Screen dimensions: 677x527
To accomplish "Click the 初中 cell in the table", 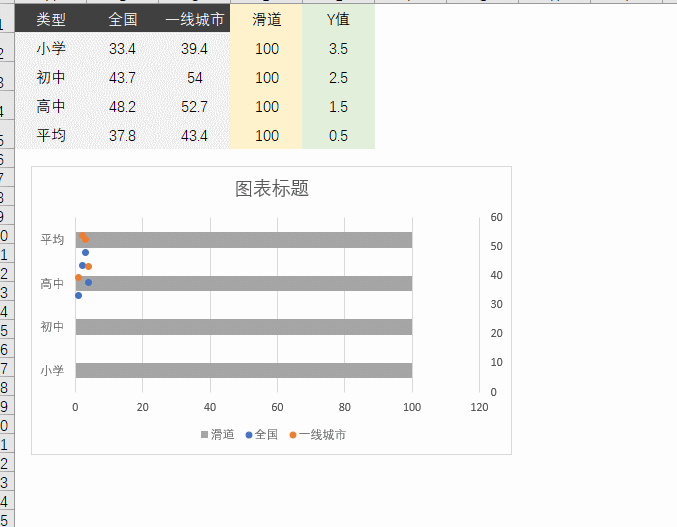I will point(51,77).
